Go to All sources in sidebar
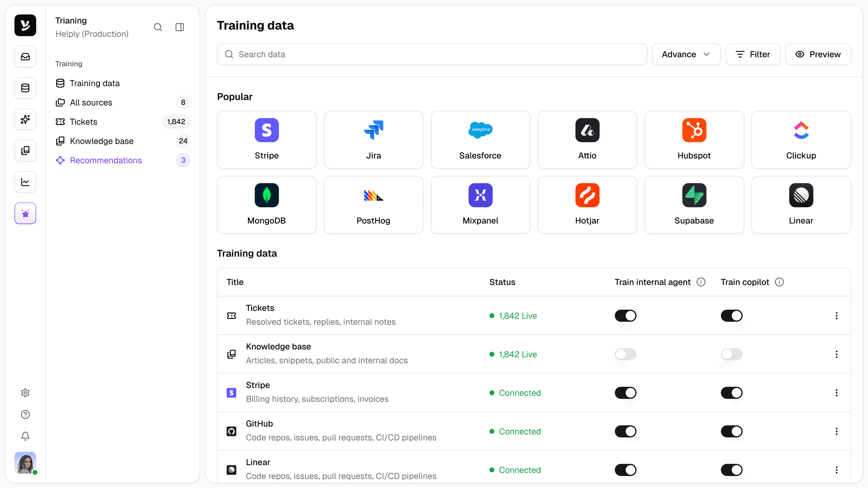The image size is (868, 488). [123, 102]
